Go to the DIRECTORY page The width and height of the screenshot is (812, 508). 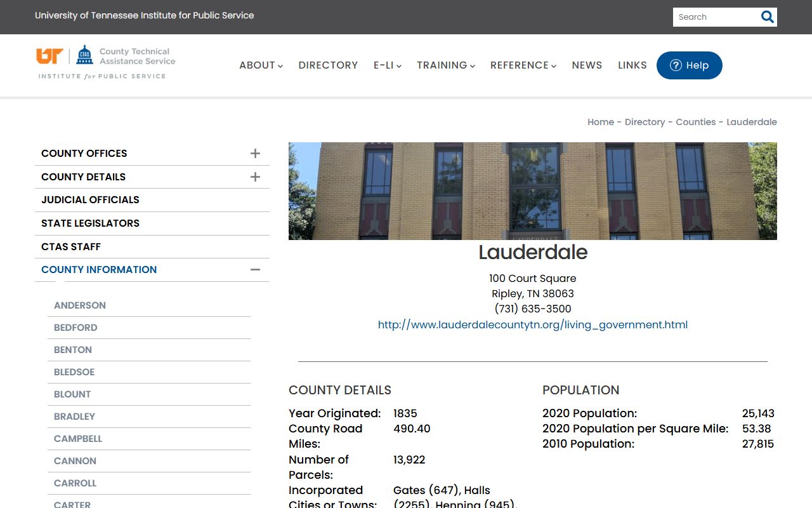pos(328,65)
